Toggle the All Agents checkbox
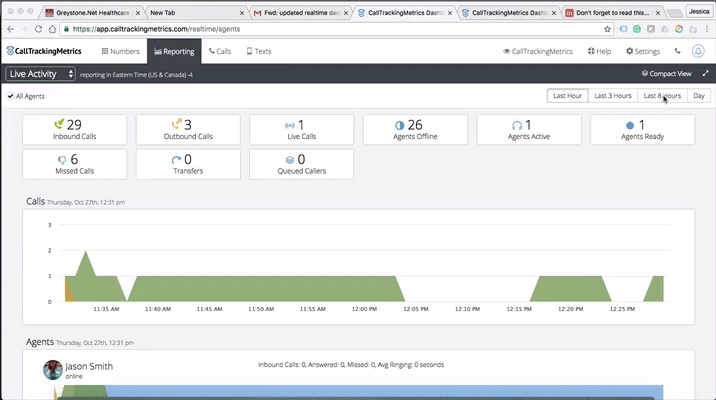 click(x=10, y=96)
